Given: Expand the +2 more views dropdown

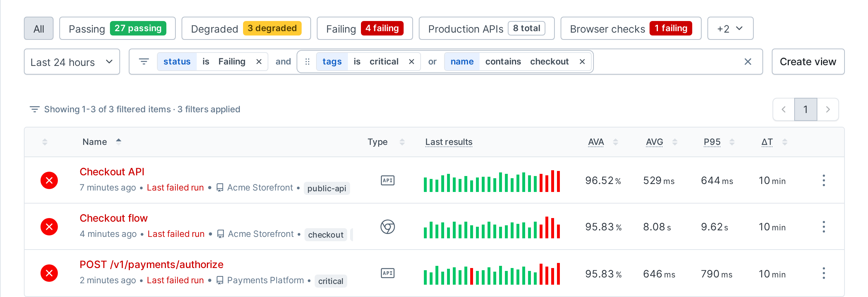Looking at the screenshot, I should pos(731,28).
